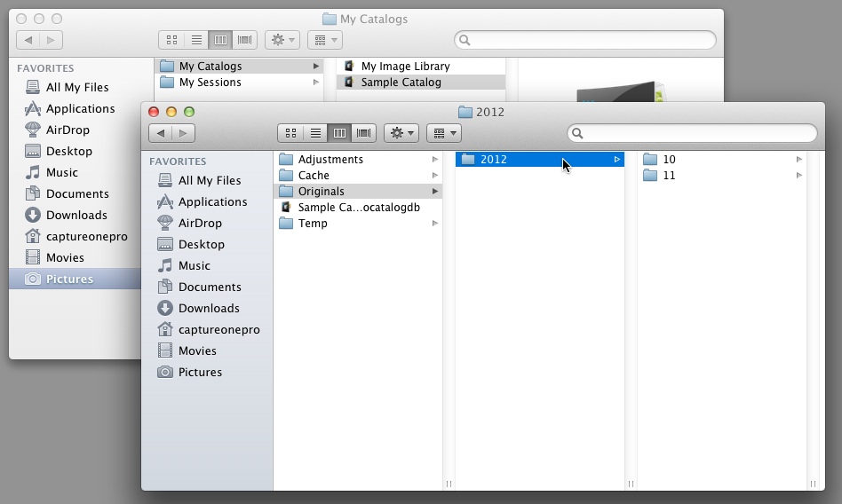Select Documents in 2012 window sidebar
This screenshot has width=842, height=504.
coord(207,287)
